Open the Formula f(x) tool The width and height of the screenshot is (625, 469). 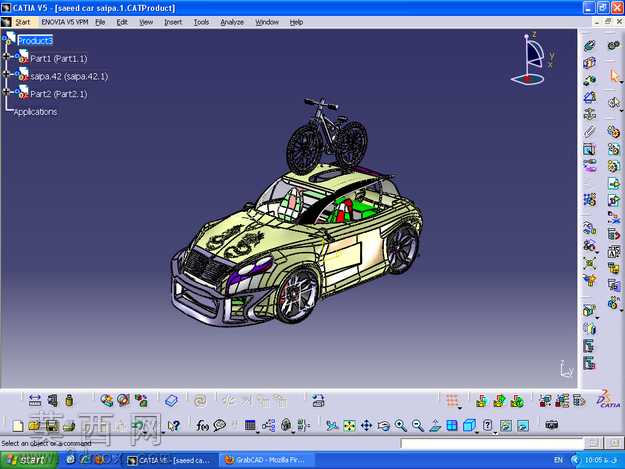202,426
